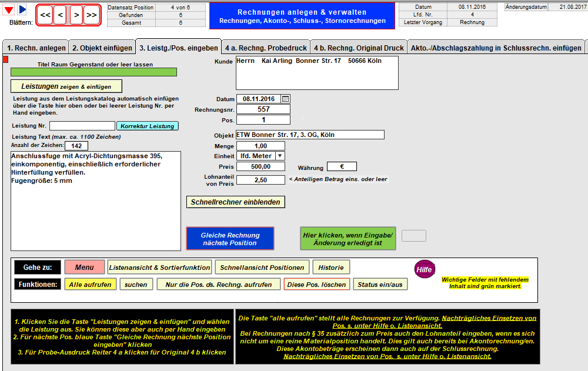Click the suchen button
This screenshot has width=588, height=371.
pos(136,285)
